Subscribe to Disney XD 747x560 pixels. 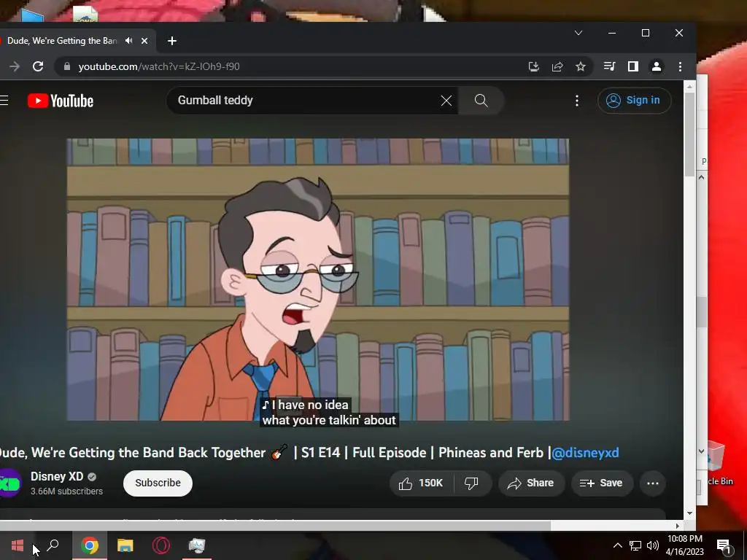coord(158,483)
